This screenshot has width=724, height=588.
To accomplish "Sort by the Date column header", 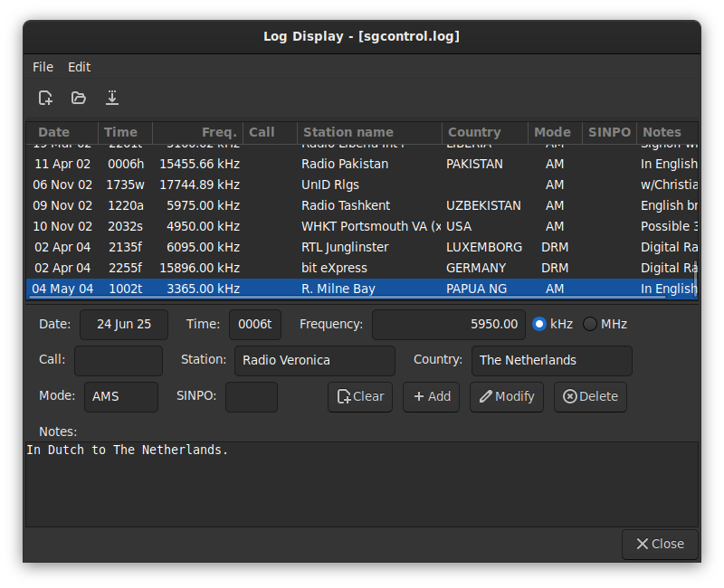I will (62, 132).
